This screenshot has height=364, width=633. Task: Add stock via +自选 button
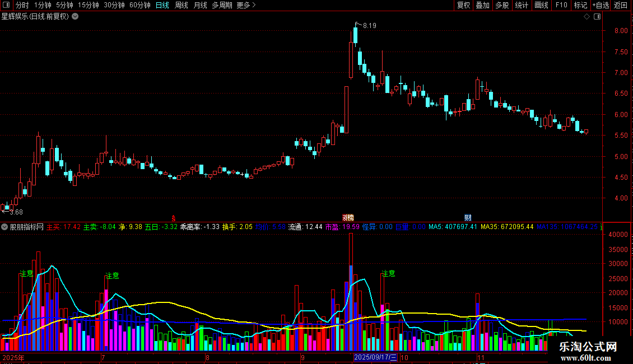pyautogui.click(x=601, y=5)
